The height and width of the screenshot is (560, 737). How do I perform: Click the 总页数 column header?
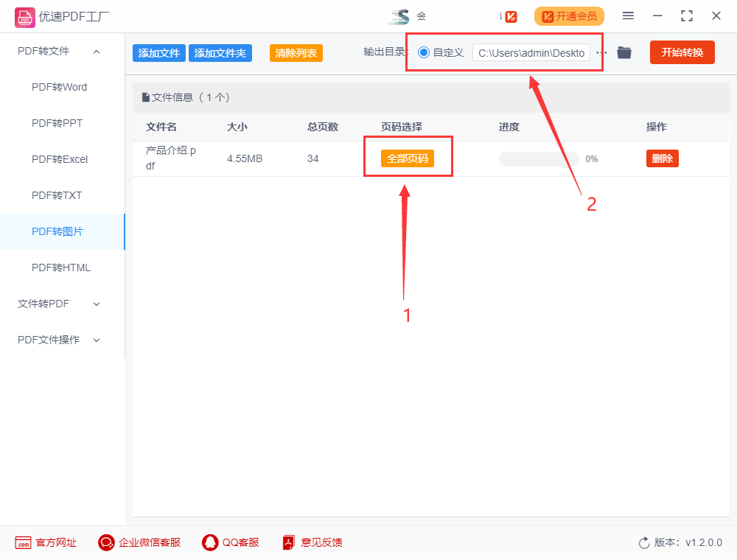[323, 127]
